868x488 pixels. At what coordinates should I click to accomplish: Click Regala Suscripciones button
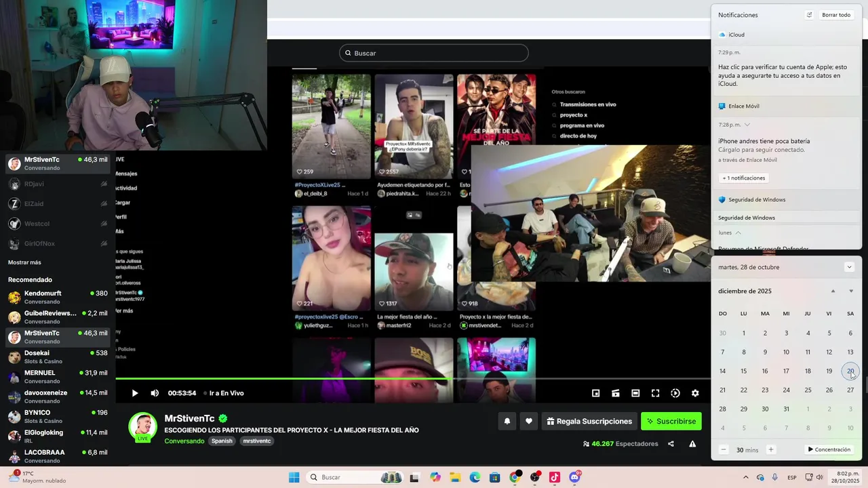(589, 421)
